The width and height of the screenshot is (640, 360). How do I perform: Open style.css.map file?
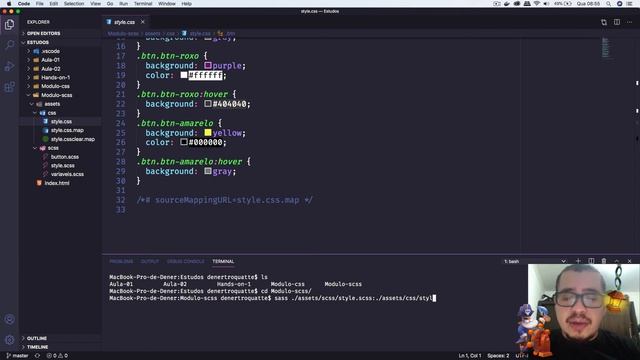(x=67, y=131)
